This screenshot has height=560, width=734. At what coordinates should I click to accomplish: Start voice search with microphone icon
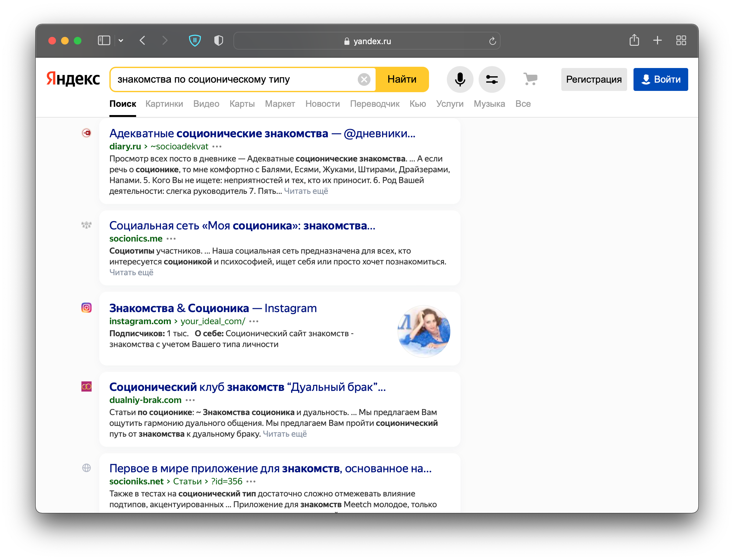click(460, 79)
